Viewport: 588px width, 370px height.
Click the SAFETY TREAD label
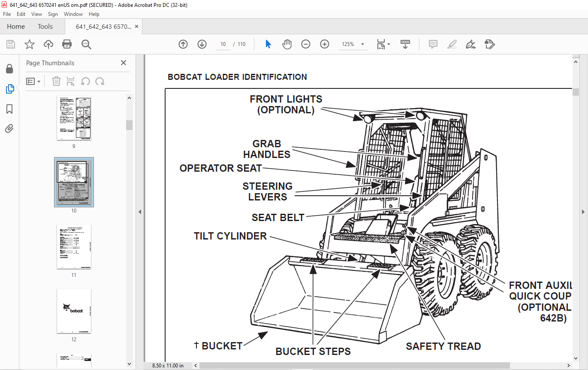[x=443, y=346]
